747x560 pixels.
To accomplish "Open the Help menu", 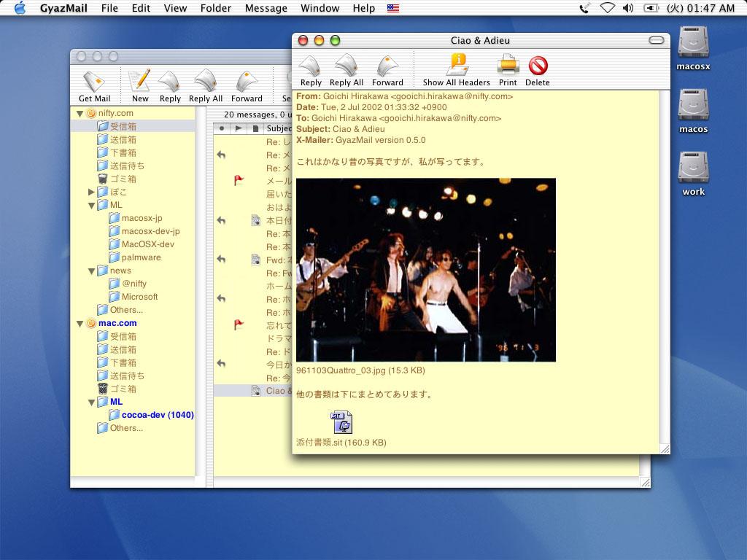I will click(x=363, y=8).
